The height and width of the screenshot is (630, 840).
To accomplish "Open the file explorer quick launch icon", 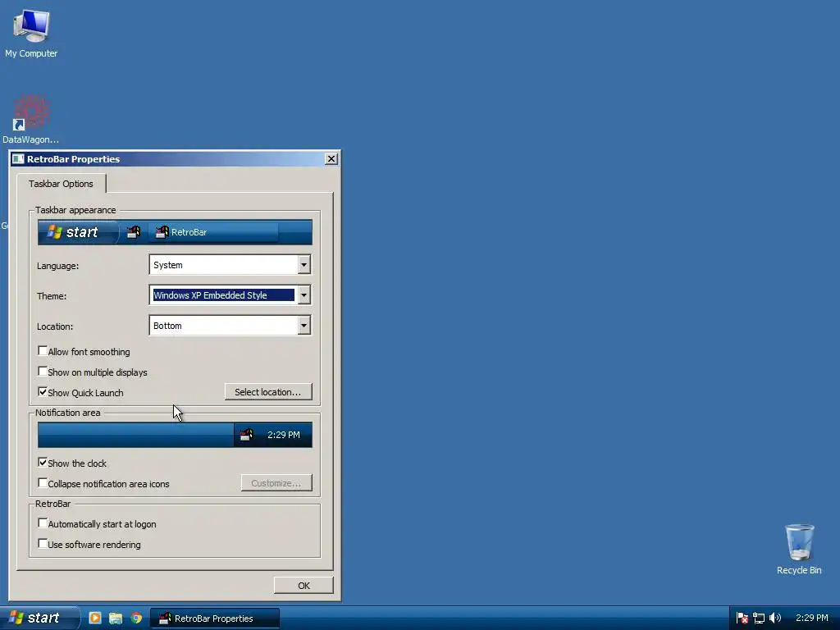I will pos(115,618).
